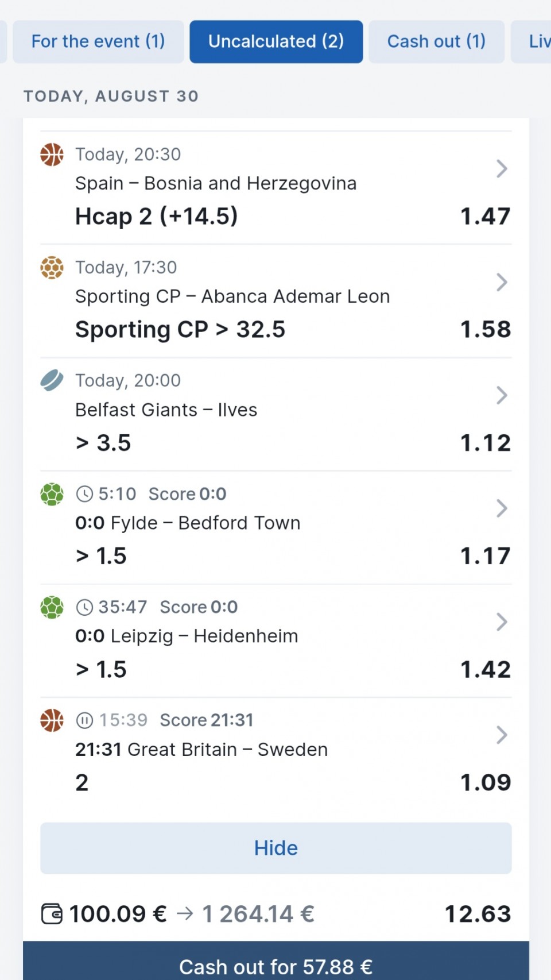Open Spain – Bosnia details via chevron arrow

502,169
